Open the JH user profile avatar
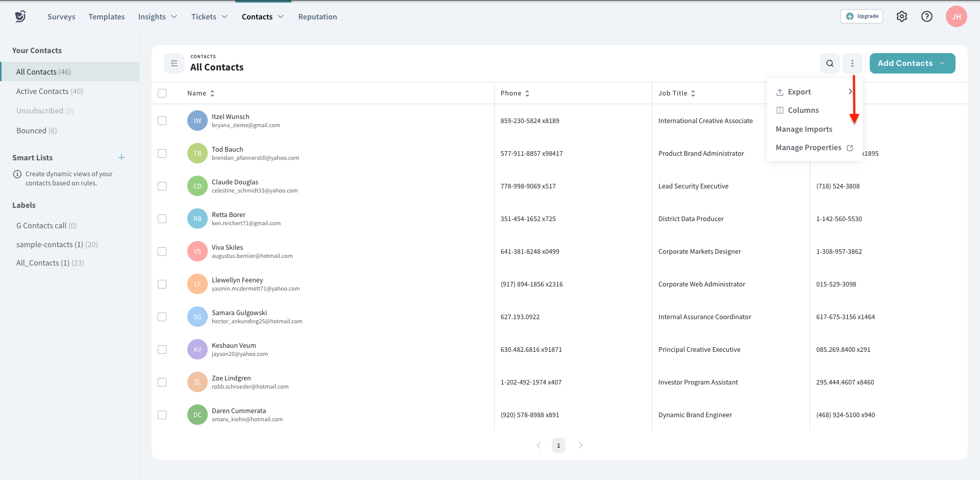980x480 pixels. 956,16
